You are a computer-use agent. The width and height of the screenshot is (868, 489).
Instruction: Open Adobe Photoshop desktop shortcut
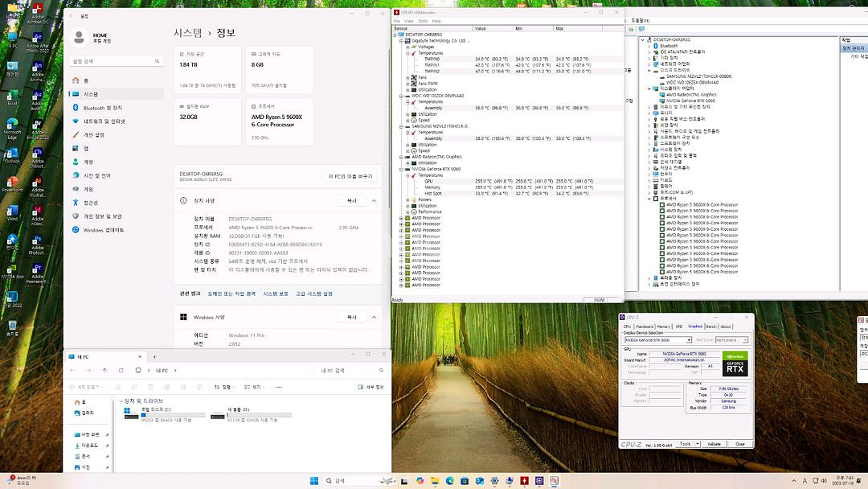point(37,244)
